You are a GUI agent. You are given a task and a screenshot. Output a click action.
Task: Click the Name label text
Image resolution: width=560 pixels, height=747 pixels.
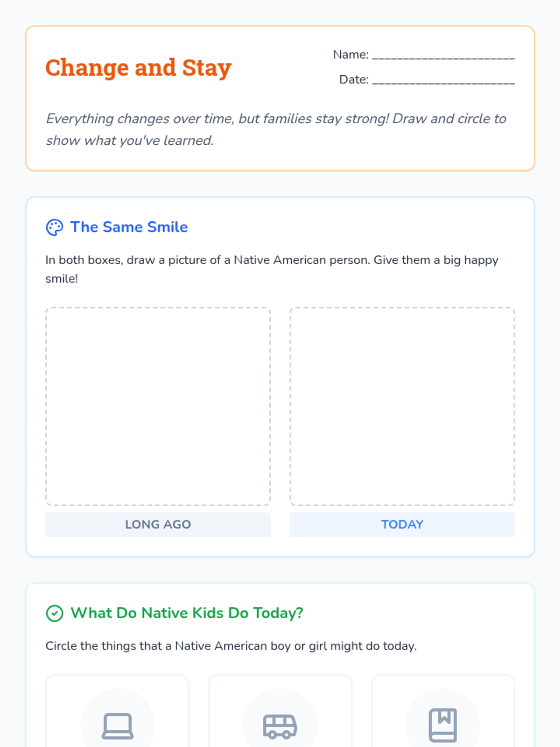point(350,55)
